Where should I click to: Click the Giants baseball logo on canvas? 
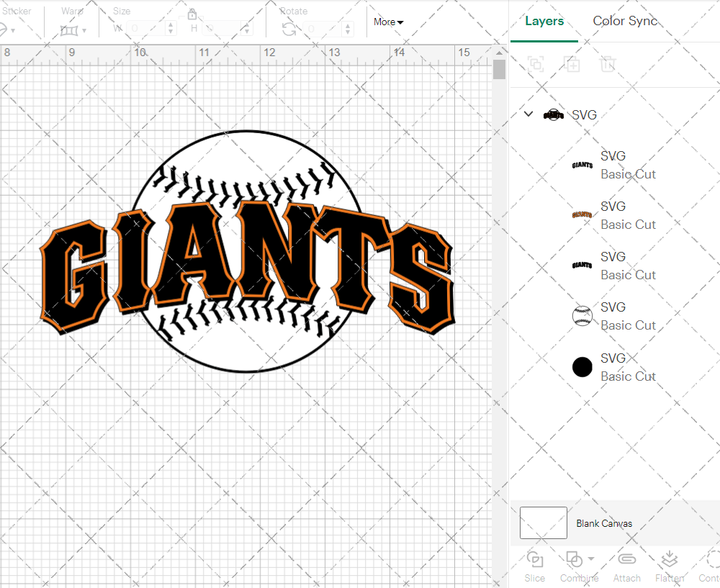(246, 252)
